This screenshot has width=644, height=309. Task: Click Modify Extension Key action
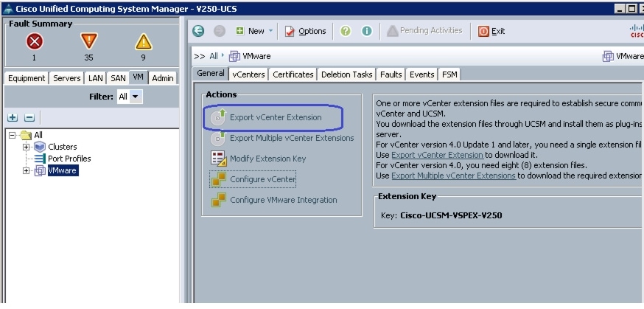click(x=259, y=159)
